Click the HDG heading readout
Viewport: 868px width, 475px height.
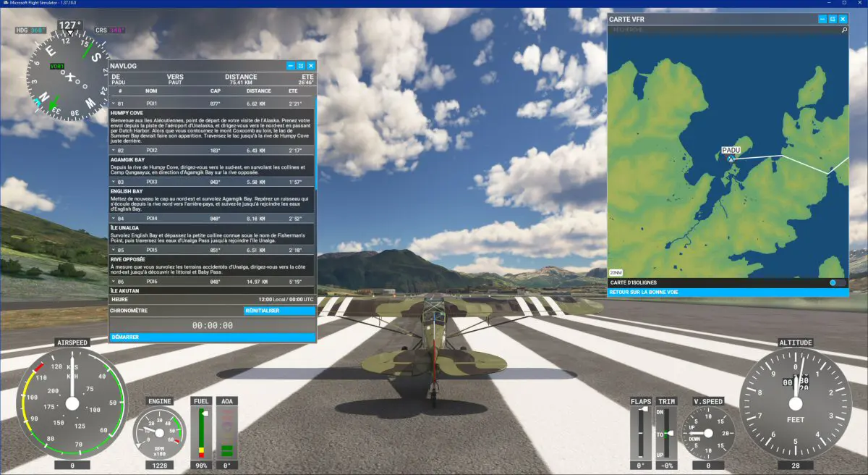pos(32,30)
